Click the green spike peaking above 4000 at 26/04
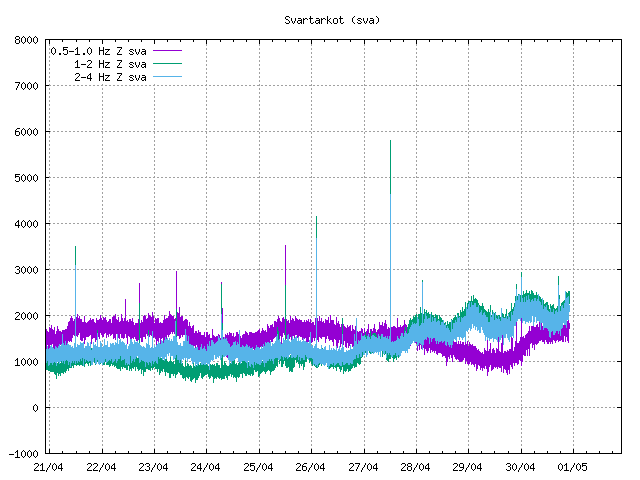The width and height of the screenshot is (640, 480). coord(316,227)
